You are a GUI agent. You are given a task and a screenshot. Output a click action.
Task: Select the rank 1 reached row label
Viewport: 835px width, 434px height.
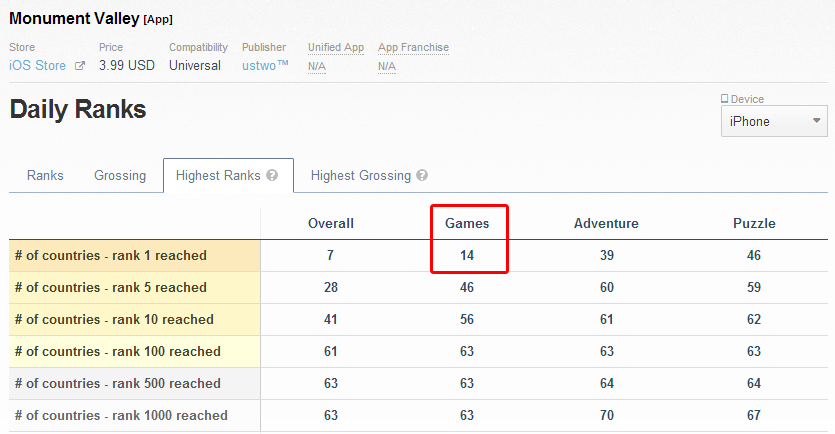111,256
